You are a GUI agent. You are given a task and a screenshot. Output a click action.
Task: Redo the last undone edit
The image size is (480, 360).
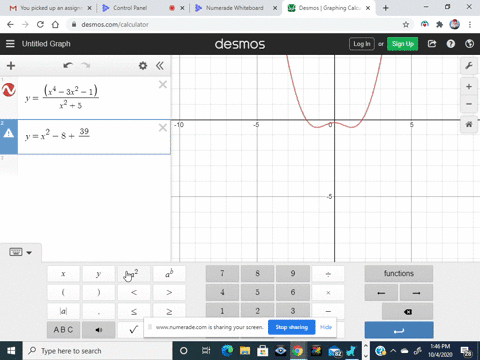86,65
